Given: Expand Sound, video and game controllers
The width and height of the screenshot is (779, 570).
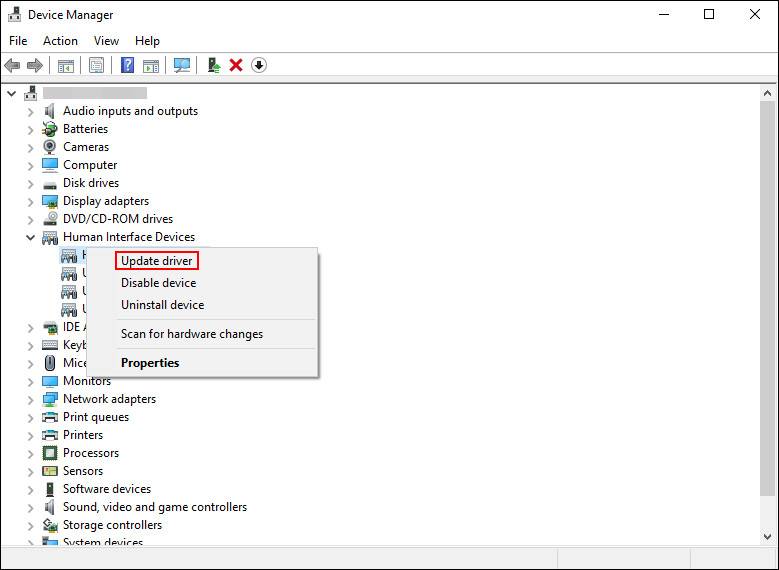Looking at the screenshot, I should [30, 508].
